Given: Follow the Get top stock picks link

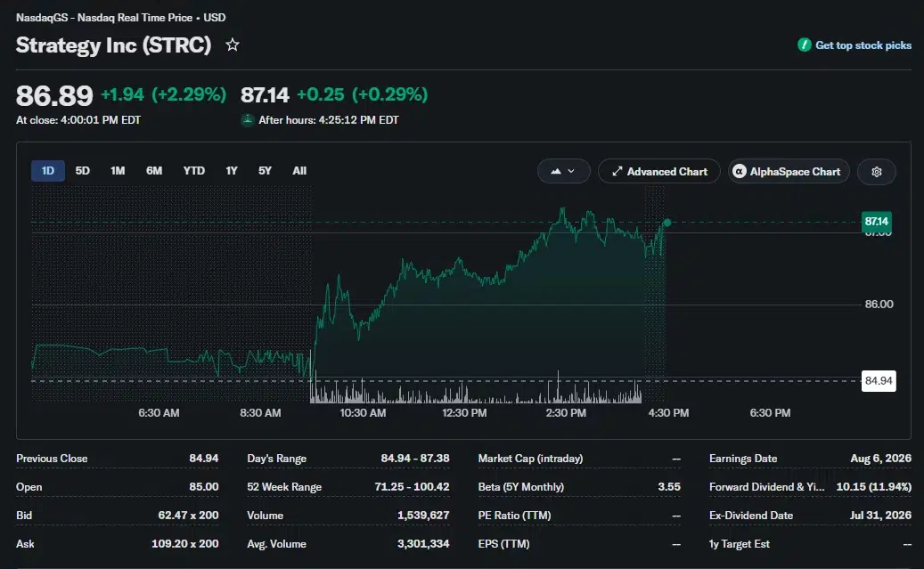Looking at the screenshot, I should pos(863,45).
